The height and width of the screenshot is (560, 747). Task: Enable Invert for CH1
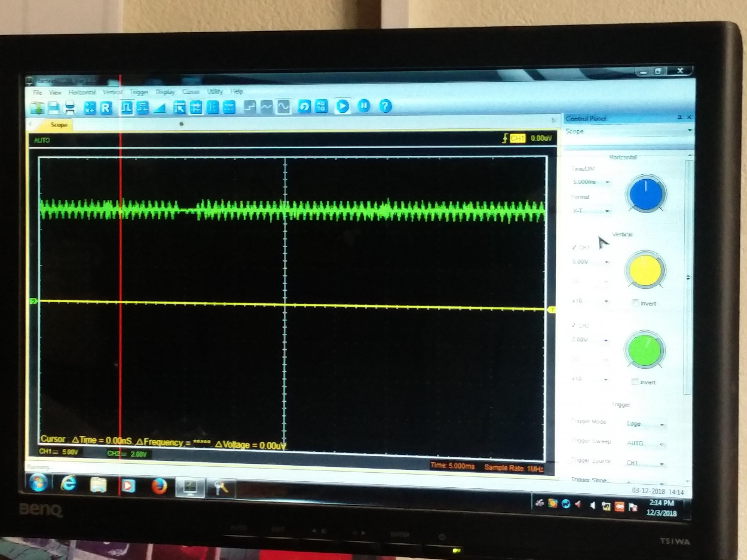[x=635, y=303]
